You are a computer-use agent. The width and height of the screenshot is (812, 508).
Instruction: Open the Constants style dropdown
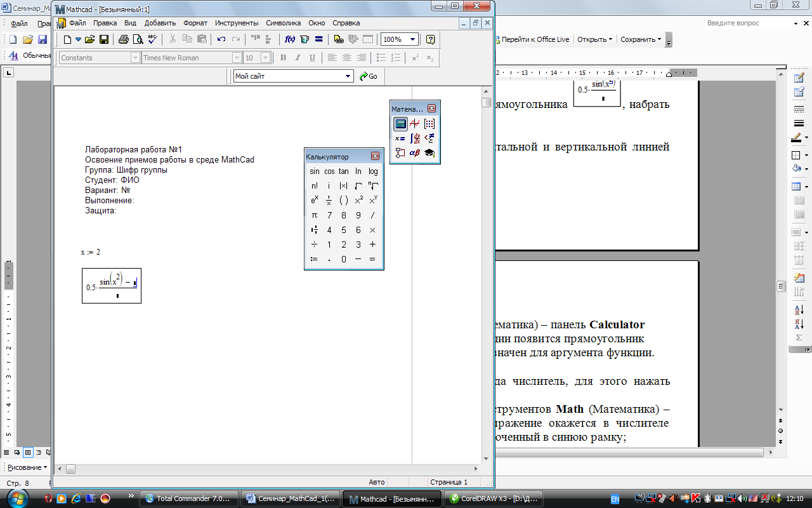pos(135,58)
